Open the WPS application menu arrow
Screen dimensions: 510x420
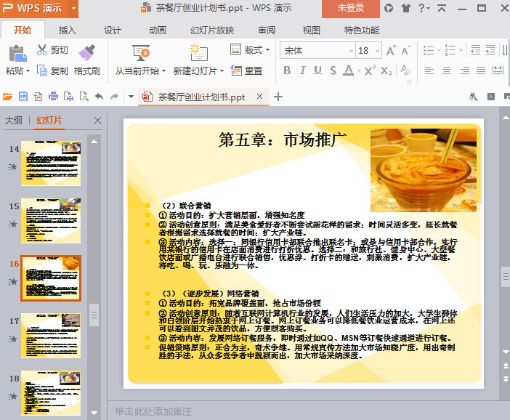coord(73,8)
